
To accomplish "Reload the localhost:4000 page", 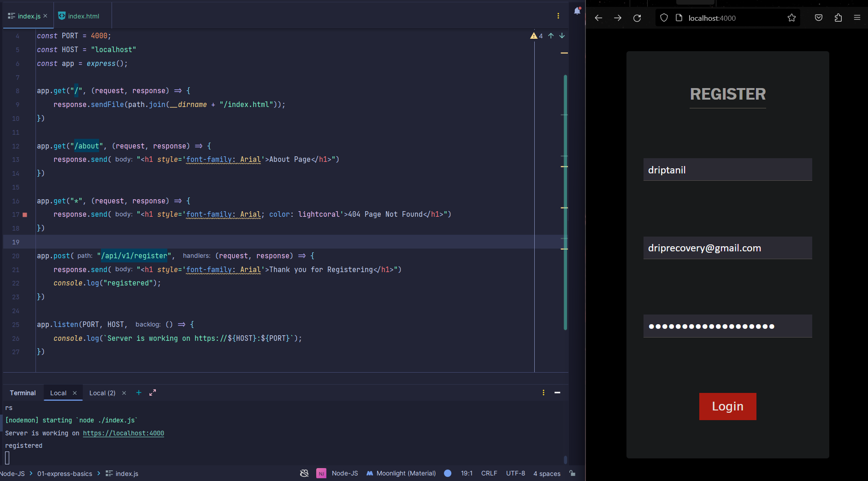I will [x=637, y=18].
